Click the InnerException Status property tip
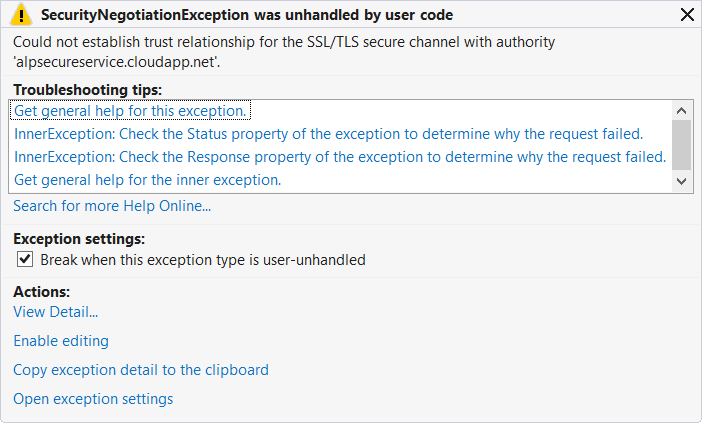The image size is (702, 423). [x=328, y=133]
